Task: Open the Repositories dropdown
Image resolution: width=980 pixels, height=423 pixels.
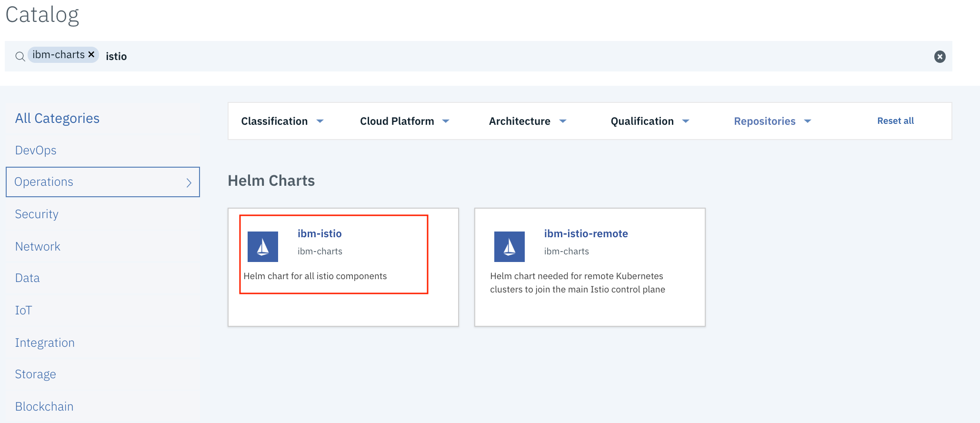Action: (x=772, y=121)
